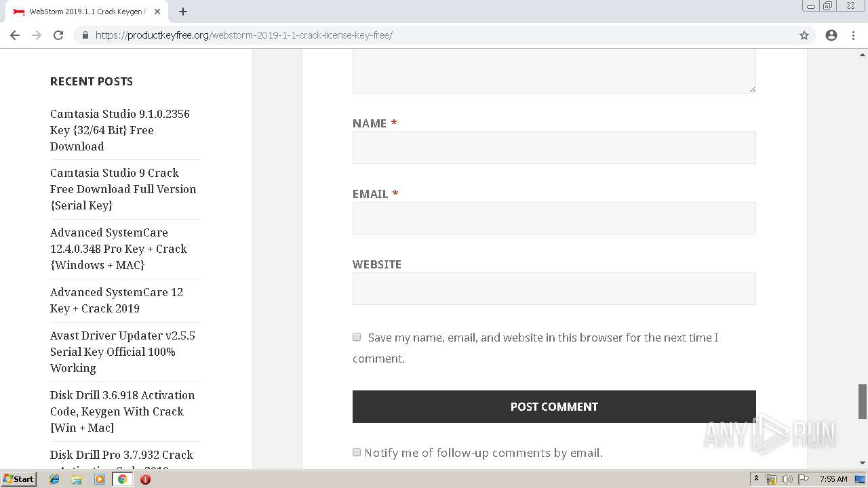Open Windows Start menu
Viewport: 868px width, 488px height.
click(19, 479)
